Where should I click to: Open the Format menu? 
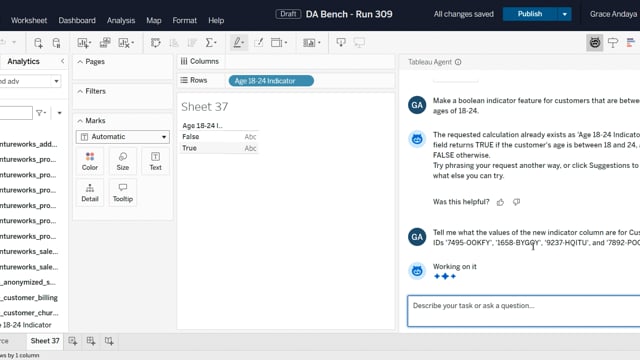point(184,20)
